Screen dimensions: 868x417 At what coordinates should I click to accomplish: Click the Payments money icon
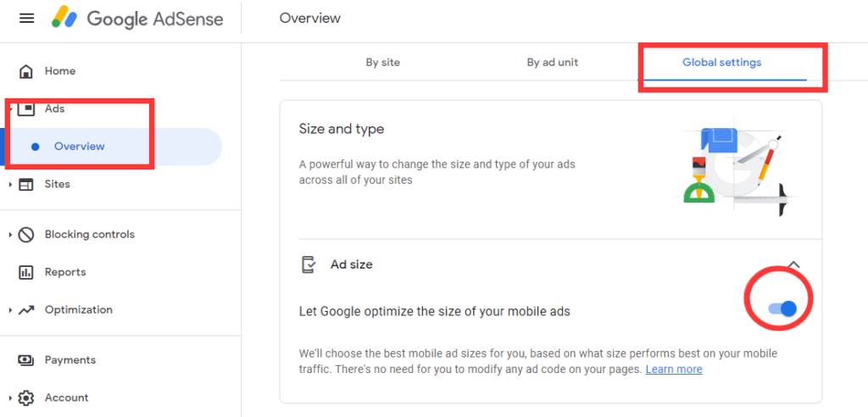tap(26, 360)
